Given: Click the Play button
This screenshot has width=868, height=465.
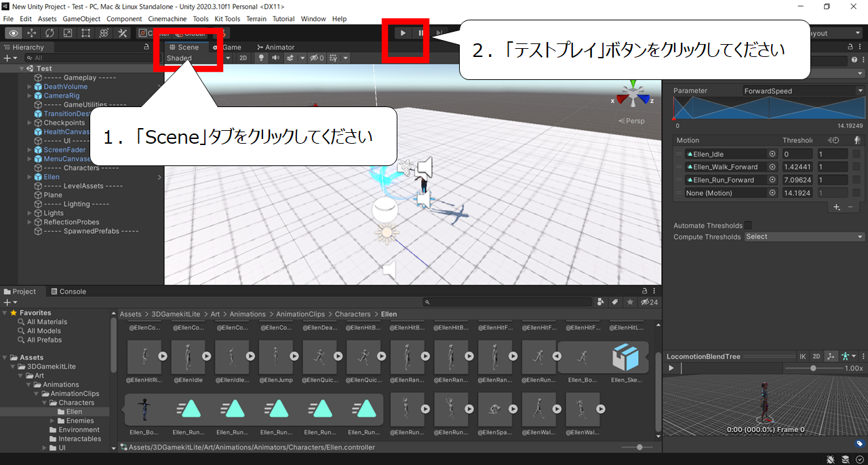Looking at the screenshot, I should [x=403, y=33].
